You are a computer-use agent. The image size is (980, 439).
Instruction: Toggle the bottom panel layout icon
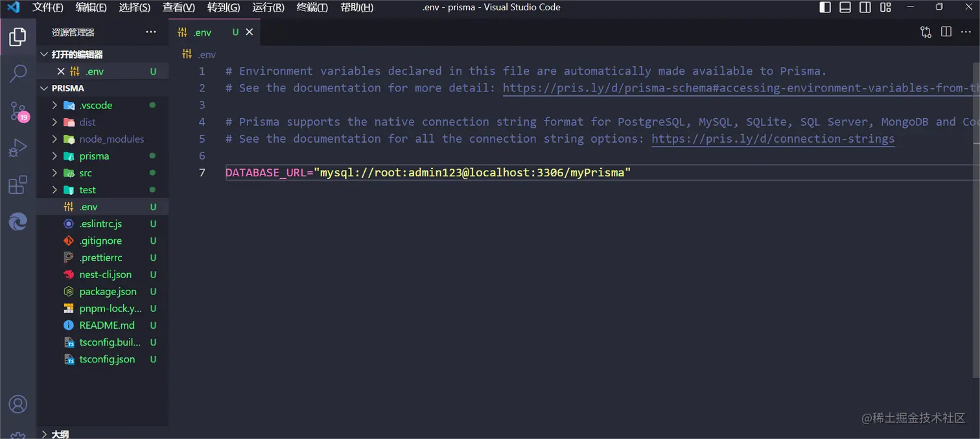tap(845, 7)
